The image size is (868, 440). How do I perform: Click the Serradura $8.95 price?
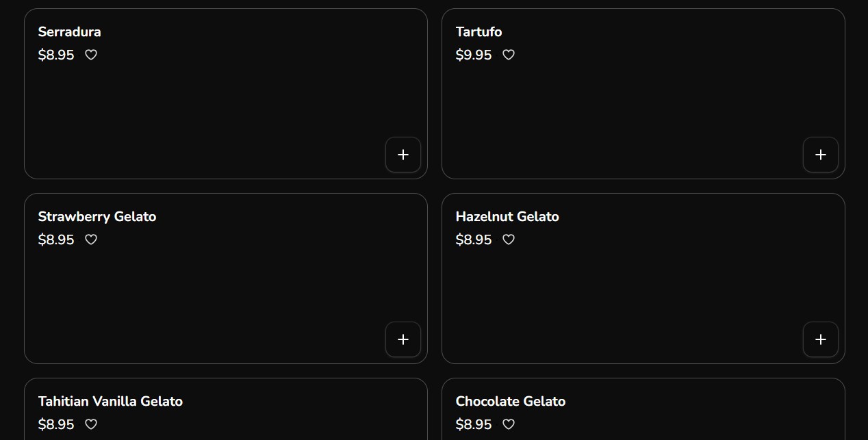(x=56, y=55)
